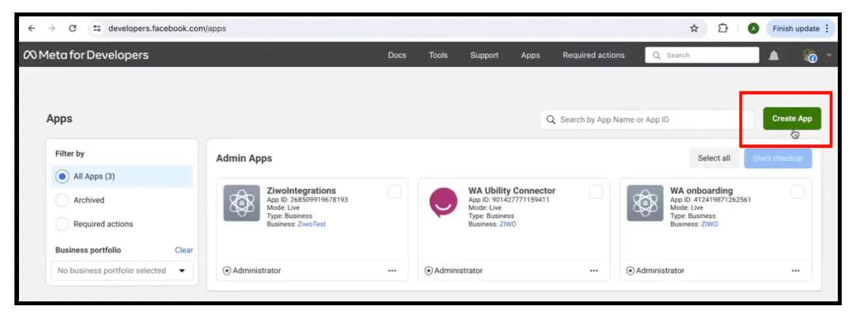Open the notifications bell icon
The height and width of the screenshot is (323, 868).
[774, 56]
